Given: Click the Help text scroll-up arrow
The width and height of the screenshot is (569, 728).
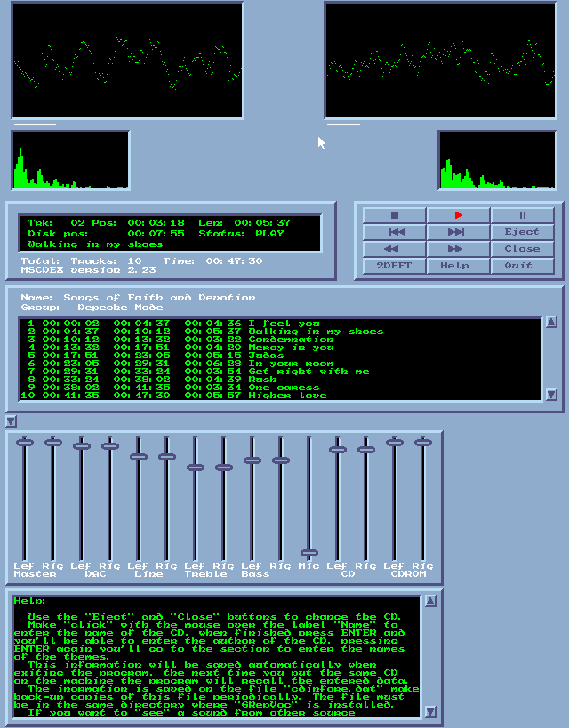Looking at the screenshot, I should [x=430, y=601].
